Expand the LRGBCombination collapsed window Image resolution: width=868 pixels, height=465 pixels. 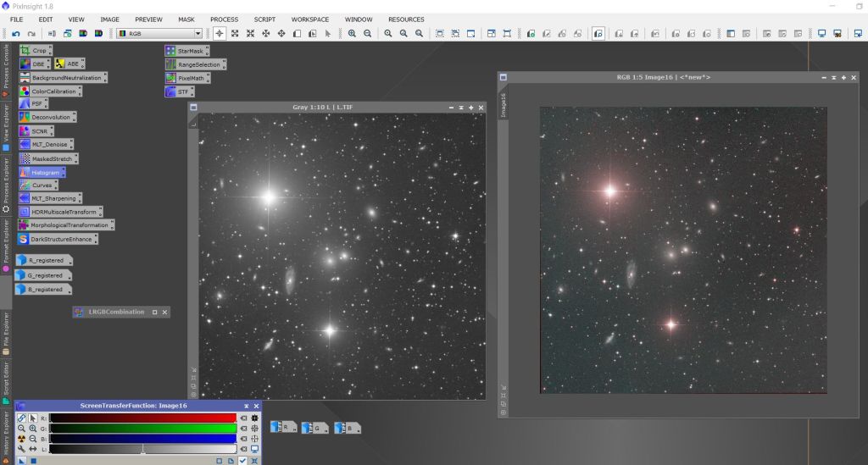click(154, 312)
